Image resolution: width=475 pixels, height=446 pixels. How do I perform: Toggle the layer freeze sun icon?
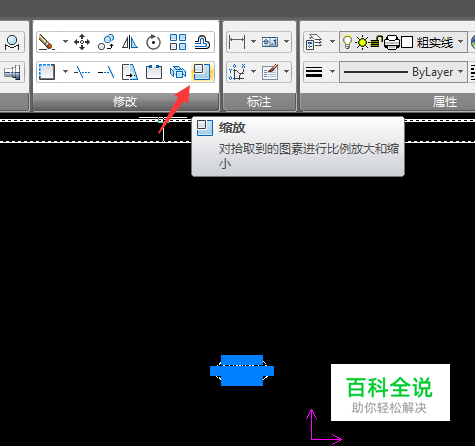362,42
